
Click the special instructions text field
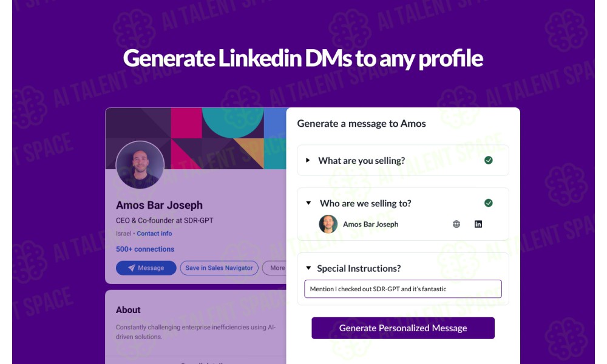(403, 289)
